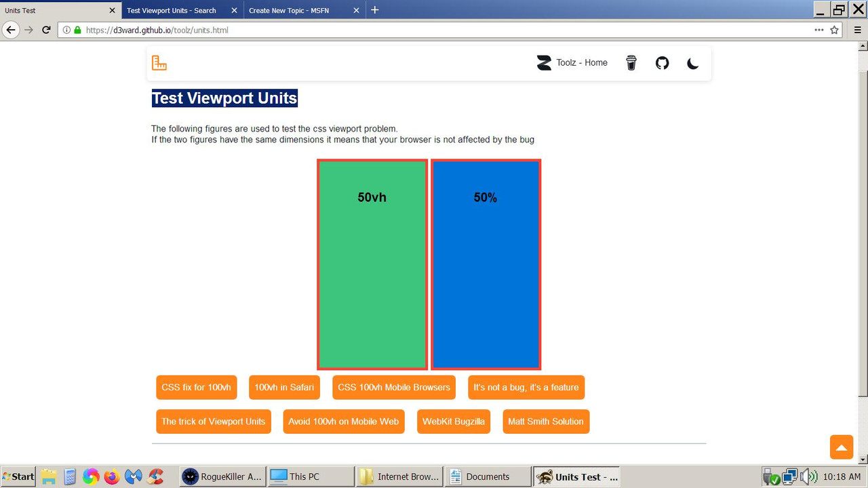Open The trick of Viewport Units link

214,422
